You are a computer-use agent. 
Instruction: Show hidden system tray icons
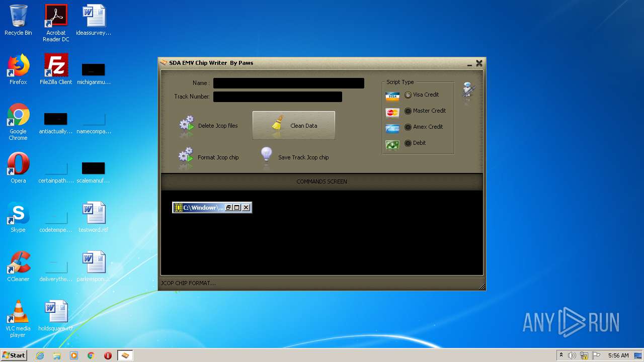coord(561,355)
